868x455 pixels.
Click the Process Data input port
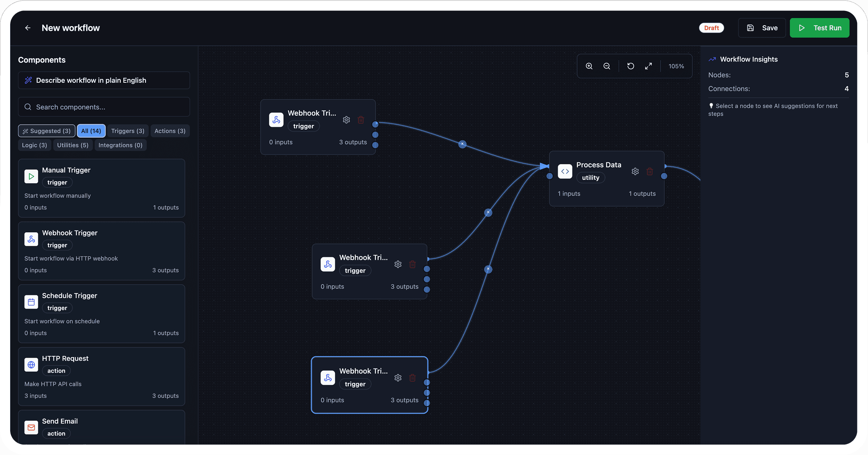pyautogui.click(x=550, y=176)
